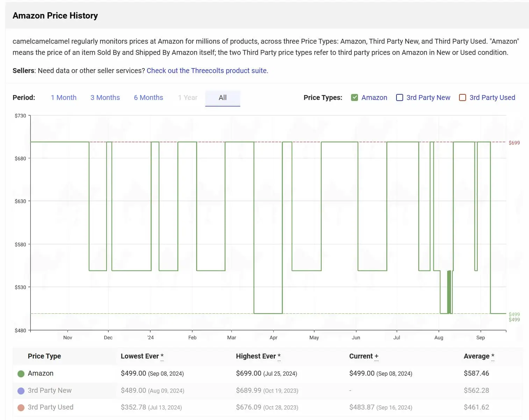This screenshot has width=529, height=420.
Task: Click the purple 3rd Party New legend dot
Action: click(21, 391)
